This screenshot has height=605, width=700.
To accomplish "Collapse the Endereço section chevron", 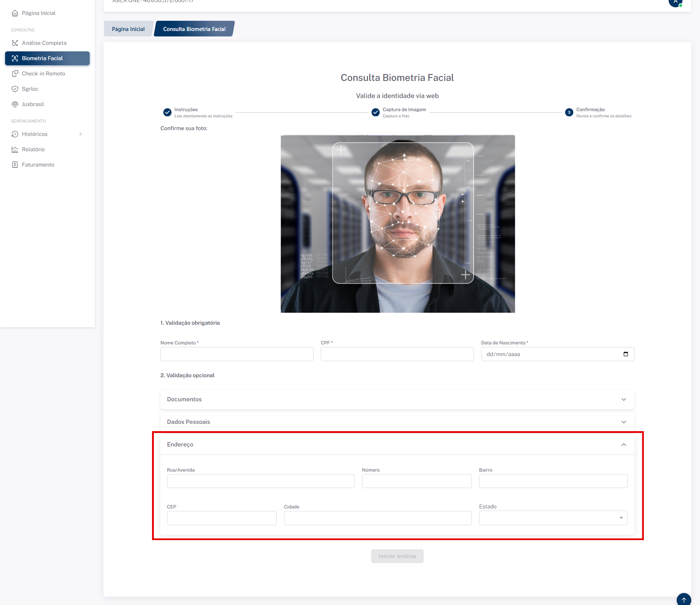I will pyautogui.click(x=624, y=445).
